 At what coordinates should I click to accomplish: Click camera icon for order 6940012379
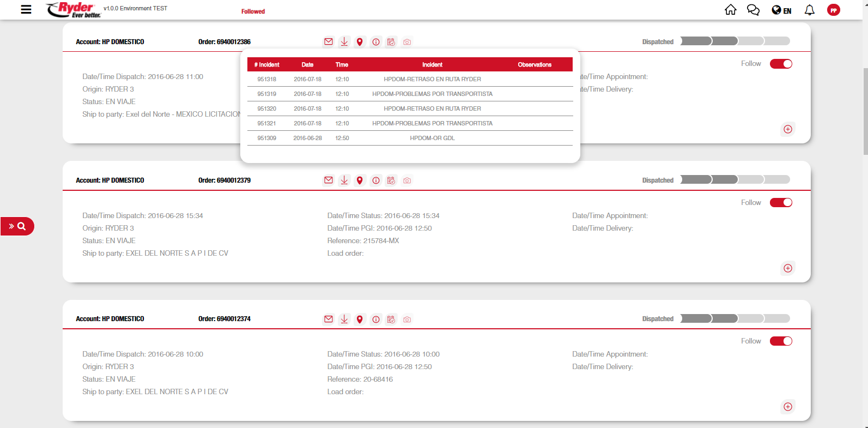pos(407,180)
